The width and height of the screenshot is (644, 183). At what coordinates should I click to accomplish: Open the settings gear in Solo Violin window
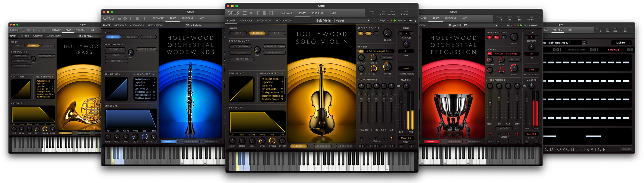pyautogui.click(x=251, y=13)
